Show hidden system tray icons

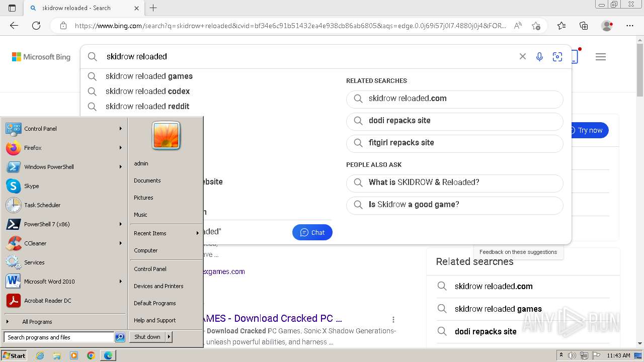561,355
